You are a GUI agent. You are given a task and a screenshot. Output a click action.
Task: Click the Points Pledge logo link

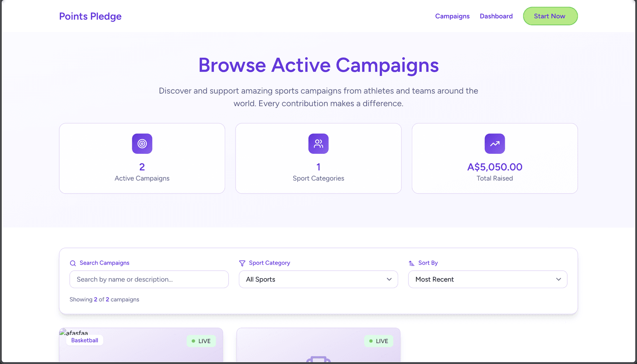click(90, 16)
